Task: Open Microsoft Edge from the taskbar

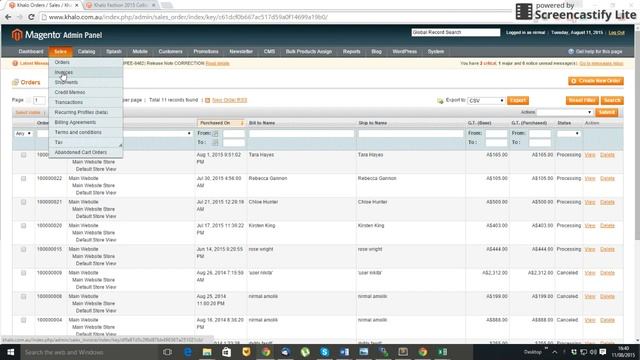Action: (188, 352)
